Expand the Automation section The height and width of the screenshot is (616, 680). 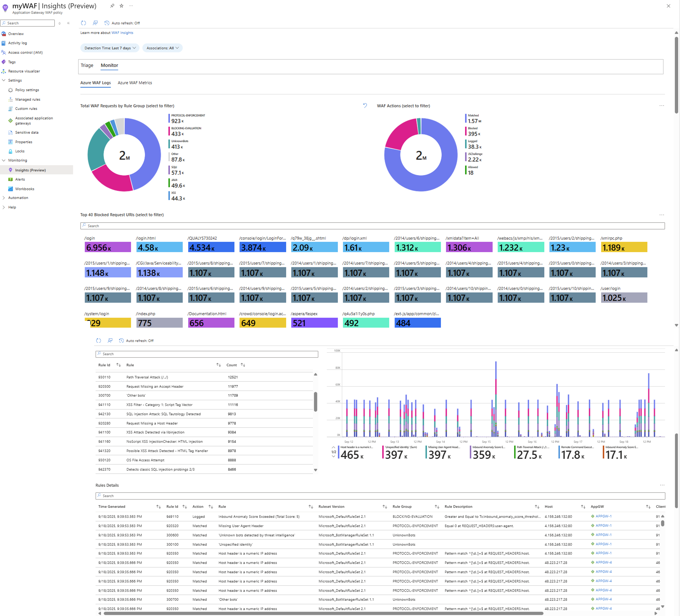point(18,198)
